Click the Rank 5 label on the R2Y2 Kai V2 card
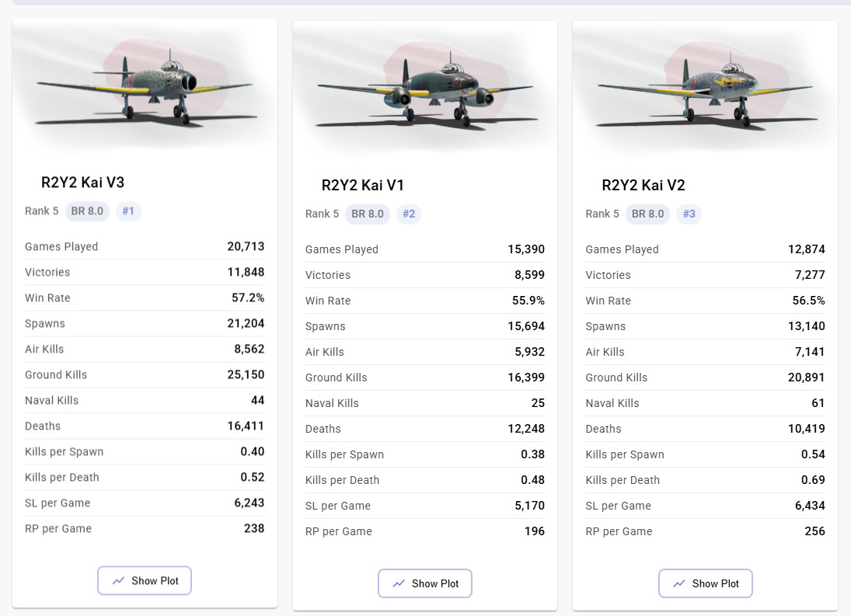This screenshot has height=616, width=851. (x=602, y=214)
